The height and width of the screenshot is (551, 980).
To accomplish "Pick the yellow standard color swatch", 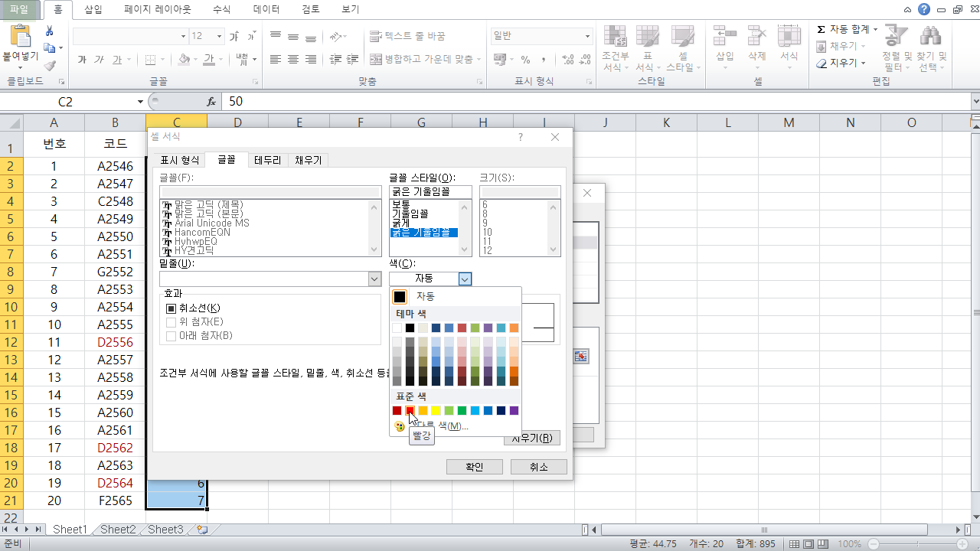I will click(x=436, y=411).
